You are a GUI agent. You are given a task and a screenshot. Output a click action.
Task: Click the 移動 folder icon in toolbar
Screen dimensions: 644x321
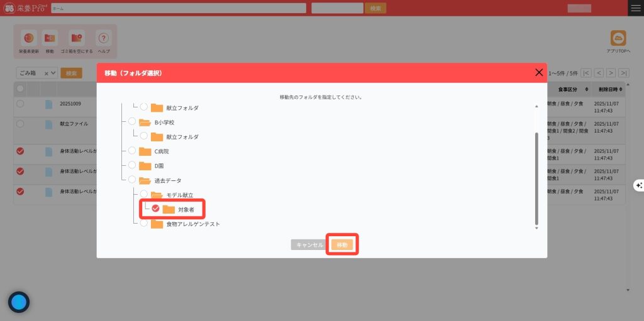50,38
